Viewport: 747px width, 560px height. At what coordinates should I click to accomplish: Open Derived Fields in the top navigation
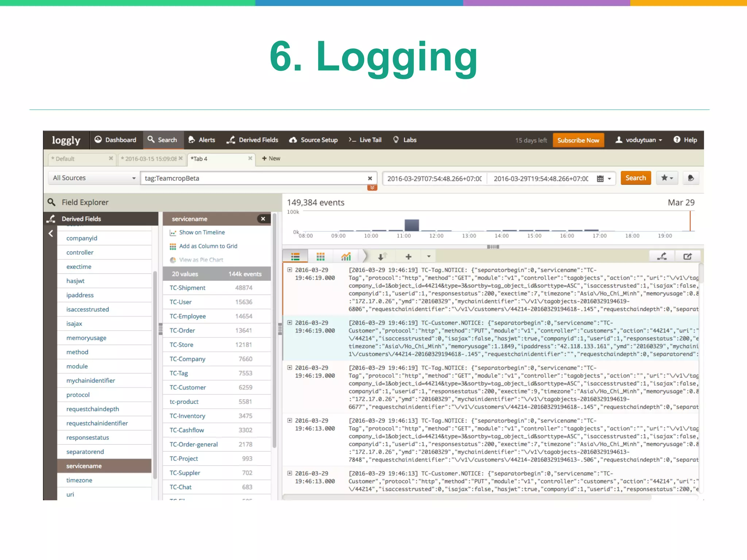252,140
